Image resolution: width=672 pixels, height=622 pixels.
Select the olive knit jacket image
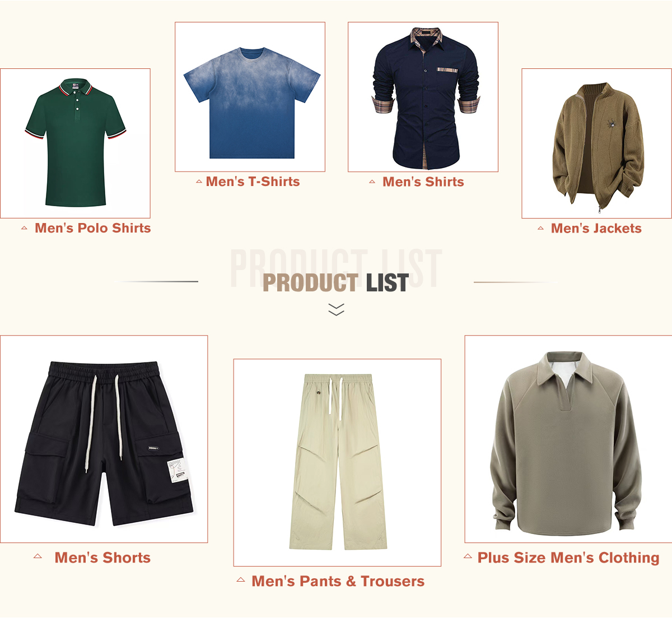597,143
